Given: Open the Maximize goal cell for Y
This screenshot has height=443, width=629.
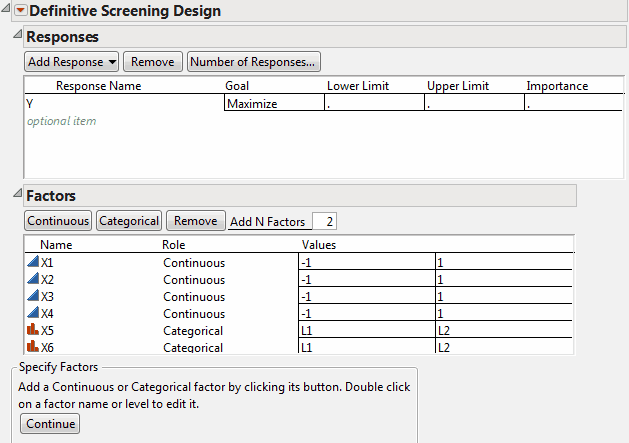Looking at the screenshot, I should coord(273,103).
